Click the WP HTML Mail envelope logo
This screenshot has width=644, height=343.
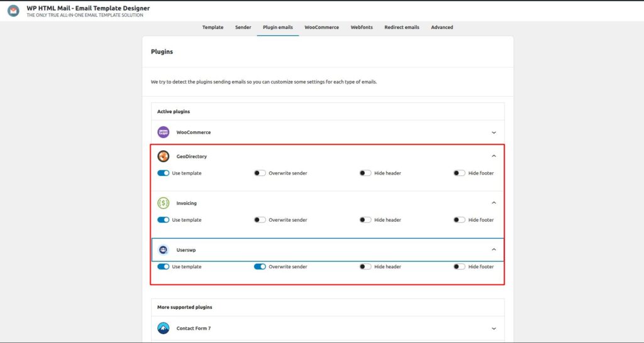coord(13,11)
